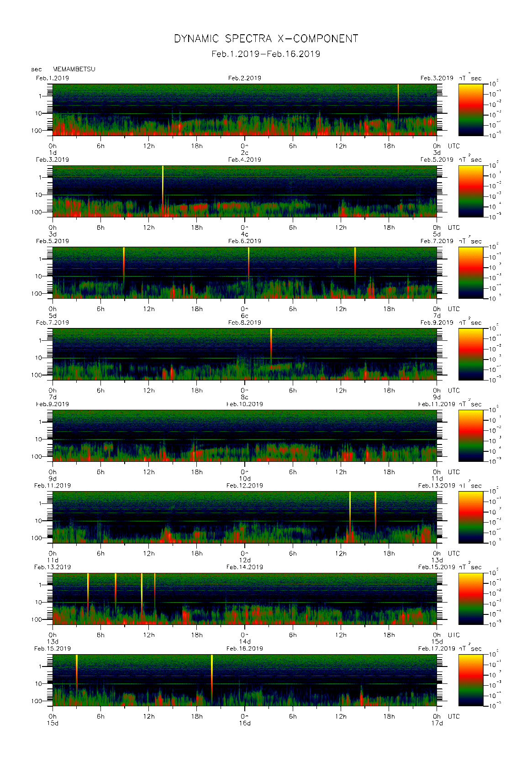Select the first spike in the seventh spectrogram

[x=88, y=587]
